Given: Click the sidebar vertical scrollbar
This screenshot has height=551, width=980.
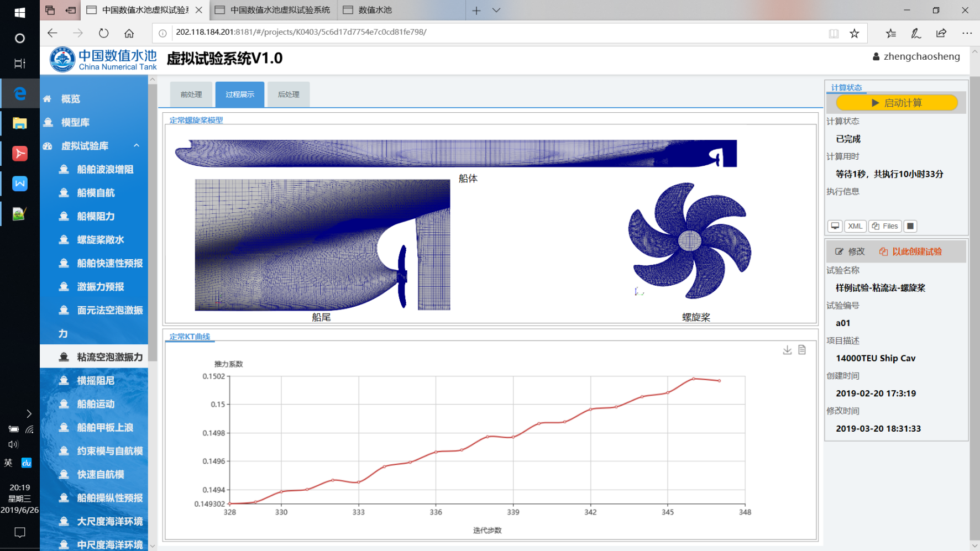Looking at the screenshot, I should pyautogui.click(x=153, y=221).
